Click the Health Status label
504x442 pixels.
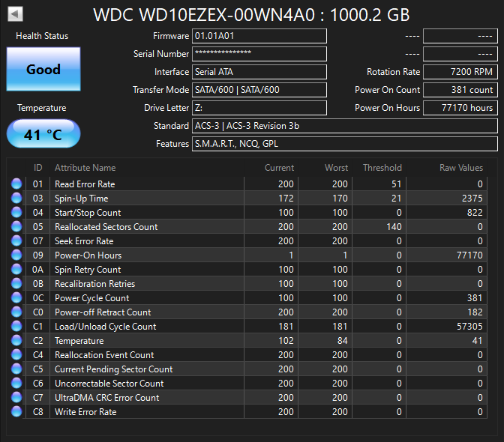(x=42, y=36)
